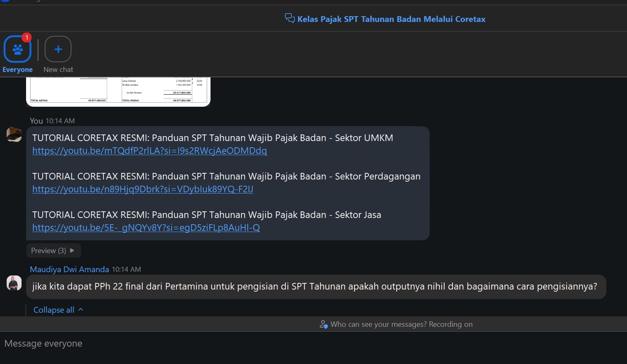Collapse all thread replies
The image size is (627, 364).
58,310
